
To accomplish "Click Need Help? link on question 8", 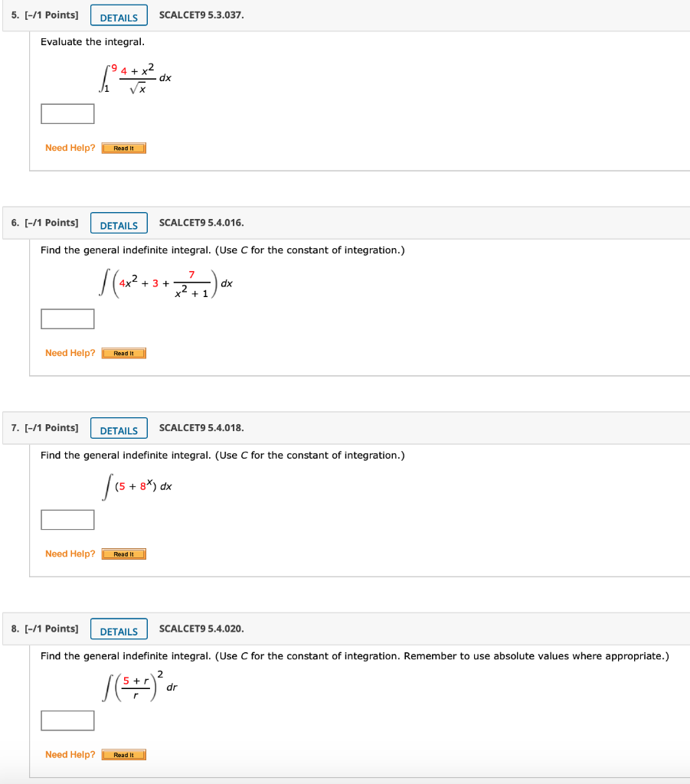I will (x=70, y=754).
